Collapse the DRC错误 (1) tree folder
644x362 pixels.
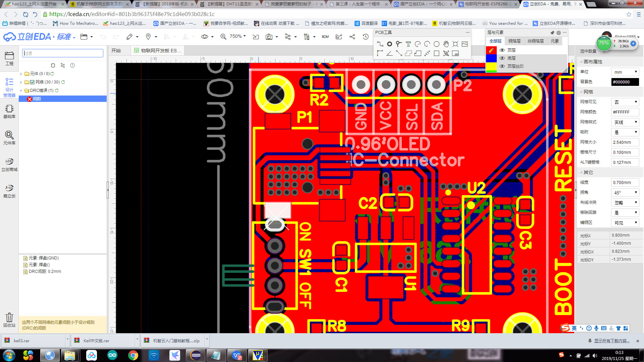coord(21,90)
